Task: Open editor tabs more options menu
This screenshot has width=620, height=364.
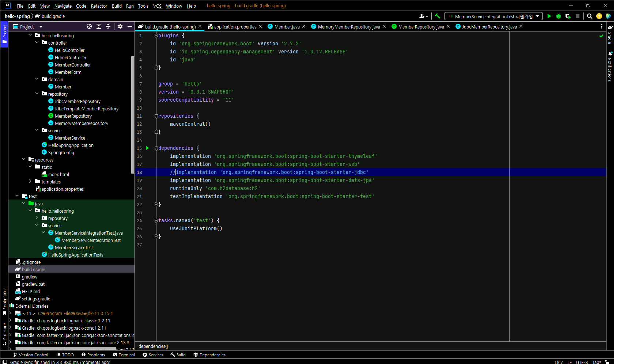Action: click(602, 26)
